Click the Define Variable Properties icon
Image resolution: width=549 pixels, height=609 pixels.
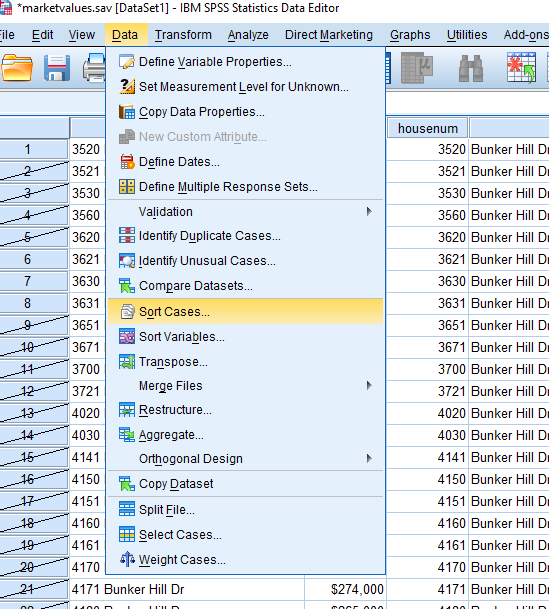(127, 62)
